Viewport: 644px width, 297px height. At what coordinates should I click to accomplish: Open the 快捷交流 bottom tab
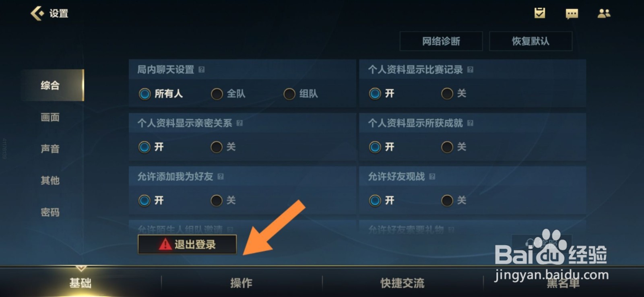(402, 283)
